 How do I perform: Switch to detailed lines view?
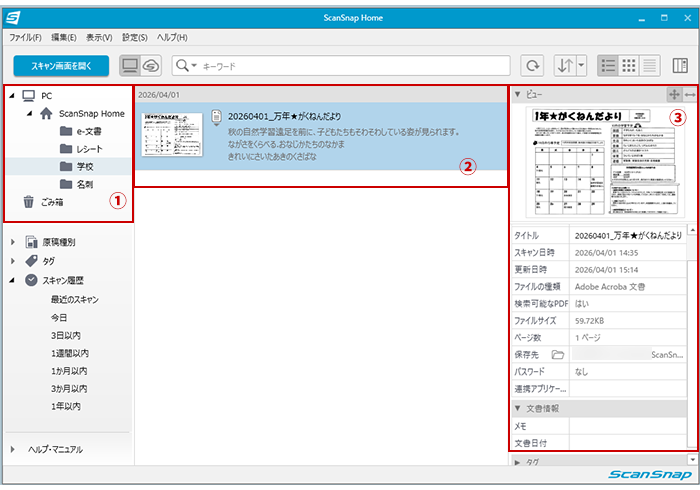[x=650, y=66]
